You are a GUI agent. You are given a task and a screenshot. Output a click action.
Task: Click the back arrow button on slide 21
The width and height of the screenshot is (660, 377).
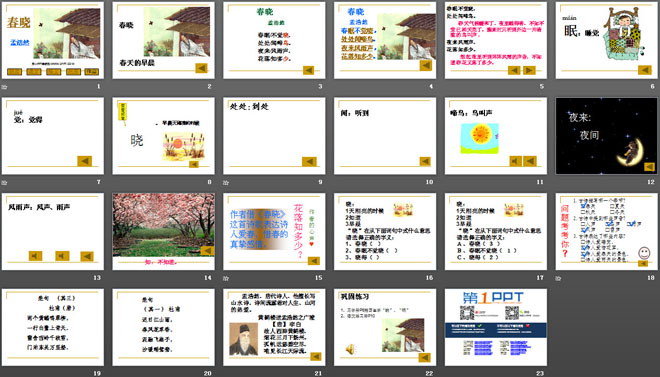pyautogui.click(x=315, y=356)
